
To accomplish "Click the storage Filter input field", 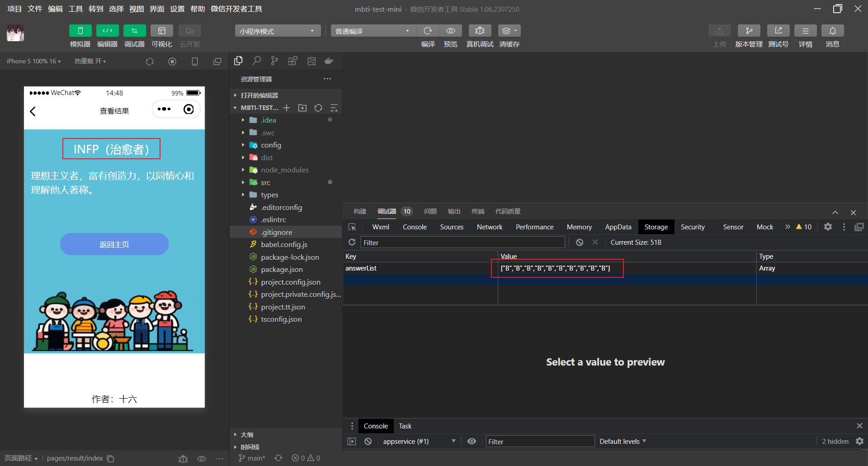I will click(462, 243).
